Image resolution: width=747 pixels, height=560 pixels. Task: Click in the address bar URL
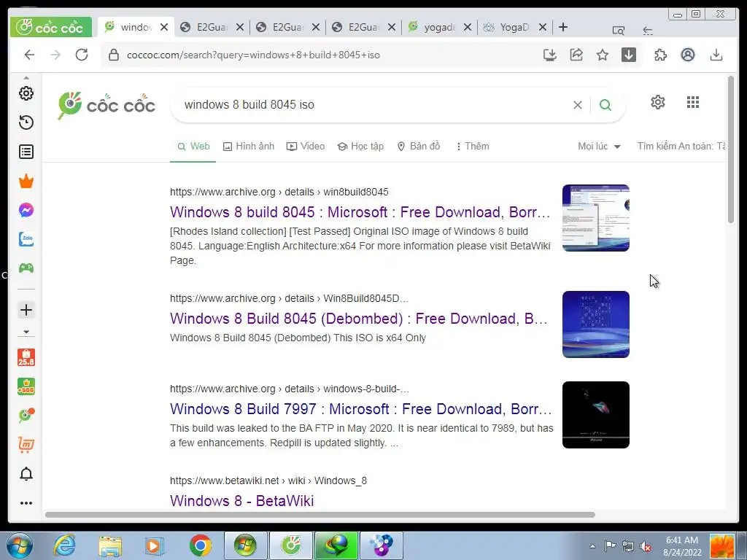pos(253,55)
